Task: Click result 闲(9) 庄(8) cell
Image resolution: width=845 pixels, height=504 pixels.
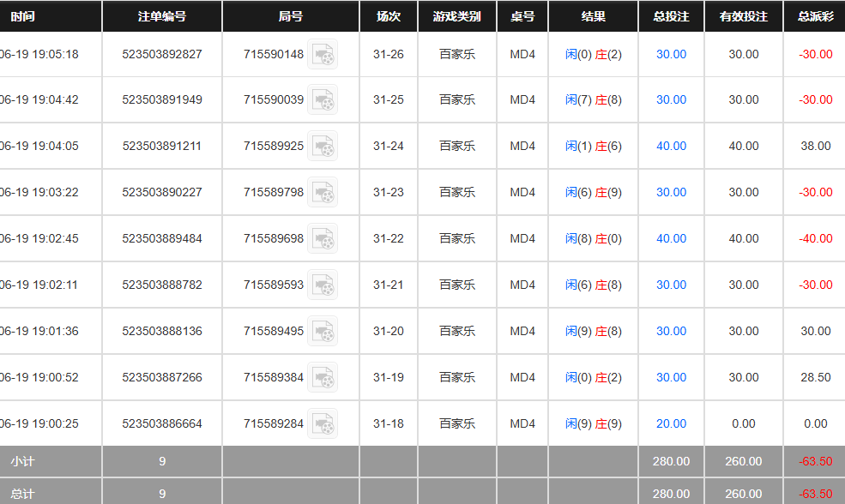Action: (594, 331)
